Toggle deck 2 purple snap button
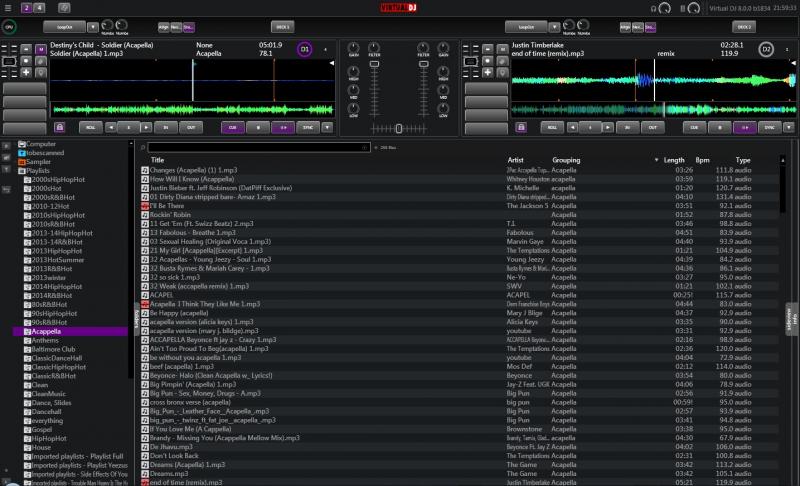Viewport: 800px width, 486px height. click(x=650, y=27)
